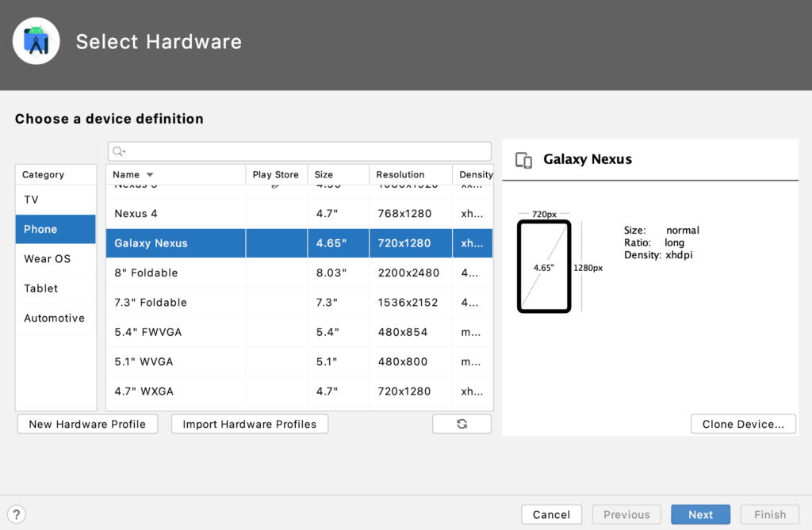The width and height of the screenshot is (812, 530).
Task: Click the Size: normal preview text
Action: 661,231
